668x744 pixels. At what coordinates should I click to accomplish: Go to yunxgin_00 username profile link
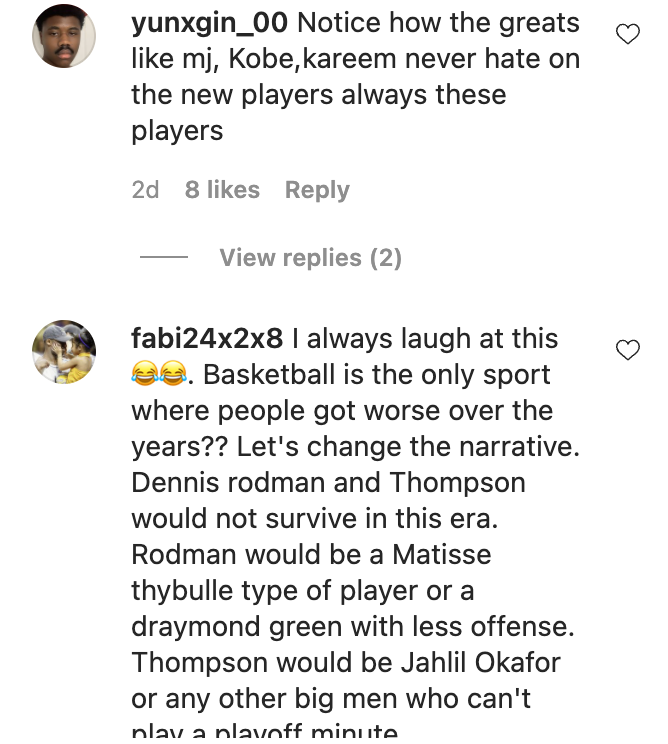pyautogui.click(x=210, y=23)
